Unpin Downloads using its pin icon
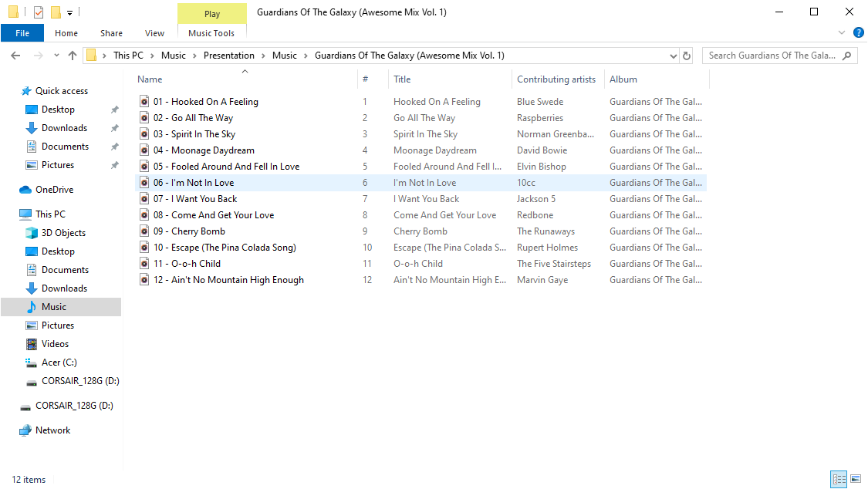The image size is (868, 489). [x=115, y=128]
